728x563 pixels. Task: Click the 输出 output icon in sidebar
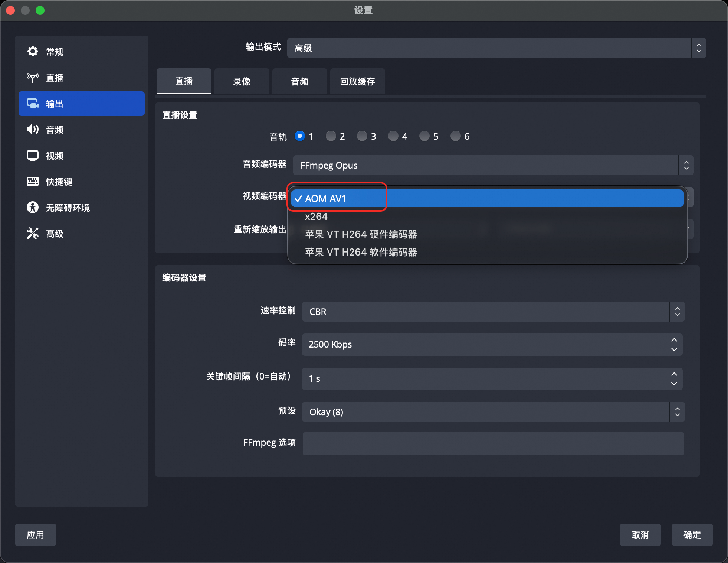(x=33, y=104)
